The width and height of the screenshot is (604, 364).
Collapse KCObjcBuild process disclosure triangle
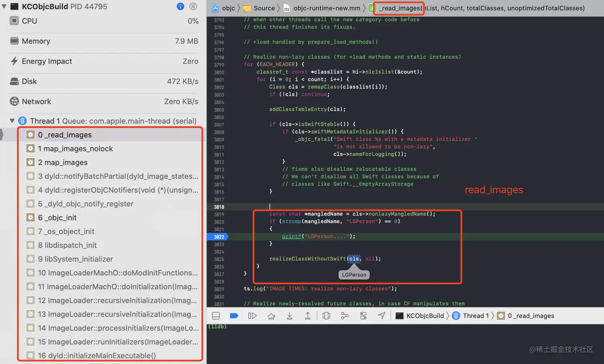(x=4, y=6)
